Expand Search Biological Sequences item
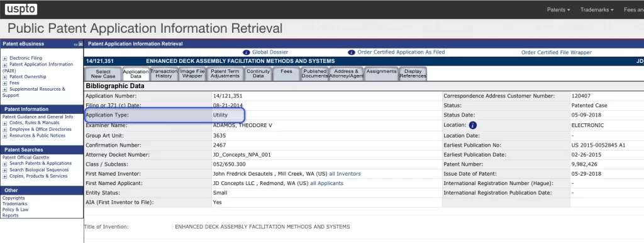644x243 pixels. tap(5, 170)
